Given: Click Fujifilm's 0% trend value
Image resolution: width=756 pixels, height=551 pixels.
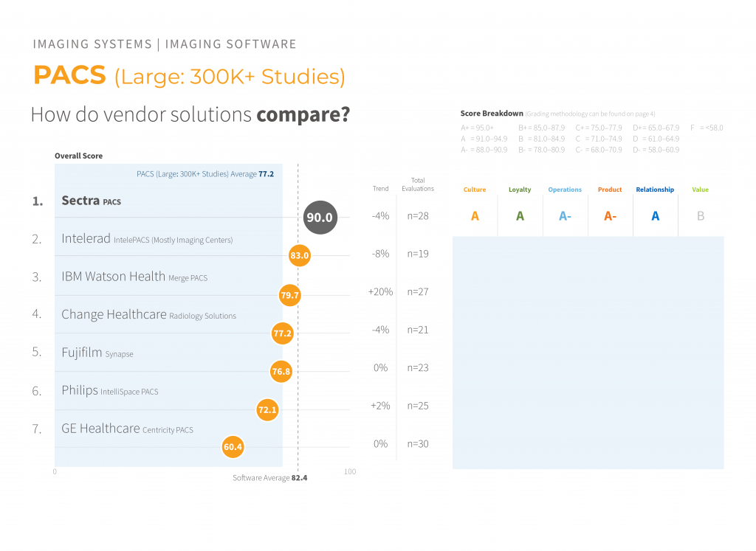Looking at the screenshot, I should point(380,368).
